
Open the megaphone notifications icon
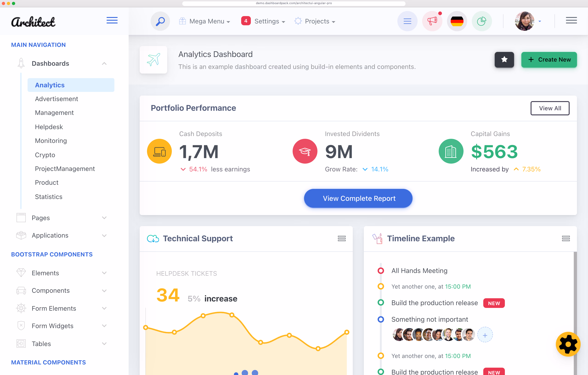(x=432, y=21)
